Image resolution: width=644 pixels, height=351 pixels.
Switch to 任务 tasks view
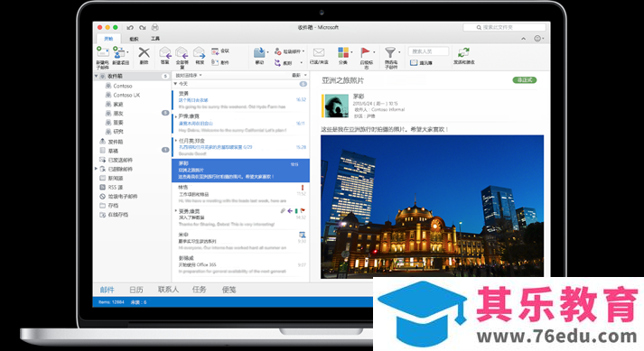click(200, 290)
